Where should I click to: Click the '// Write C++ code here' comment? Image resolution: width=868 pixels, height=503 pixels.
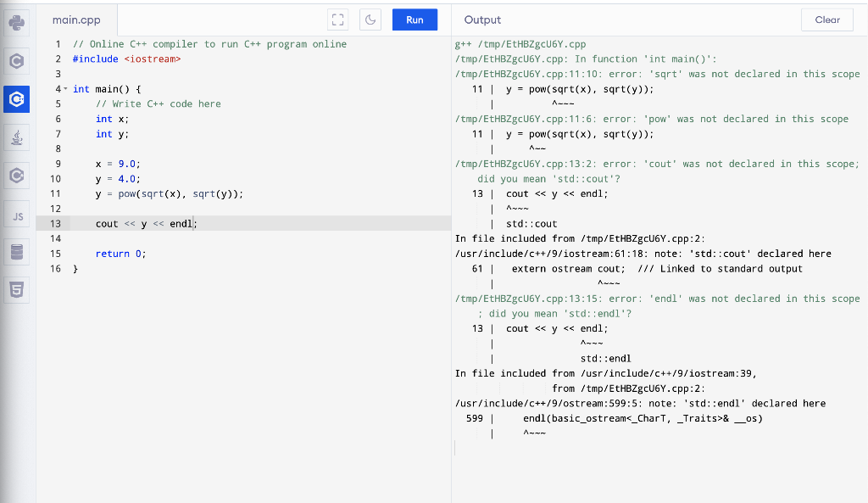(159, 103)
